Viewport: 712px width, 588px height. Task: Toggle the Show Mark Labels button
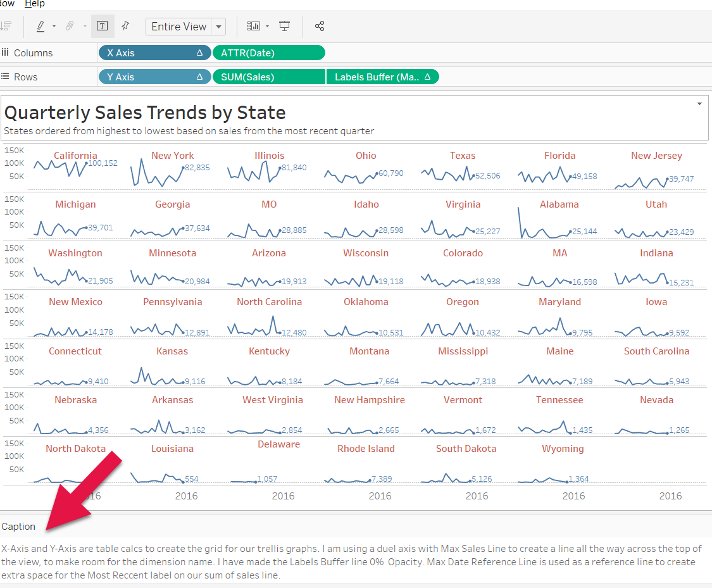point(103,26)
